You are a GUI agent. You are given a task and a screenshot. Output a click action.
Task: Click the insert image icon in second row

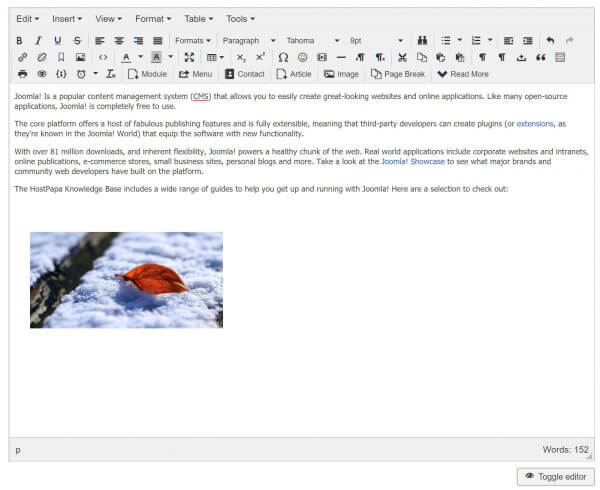80,57
